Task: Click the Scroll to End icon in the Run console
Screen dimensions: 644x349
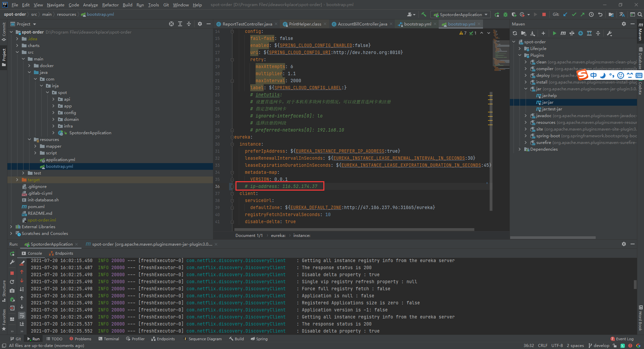Action: (22, 324)
